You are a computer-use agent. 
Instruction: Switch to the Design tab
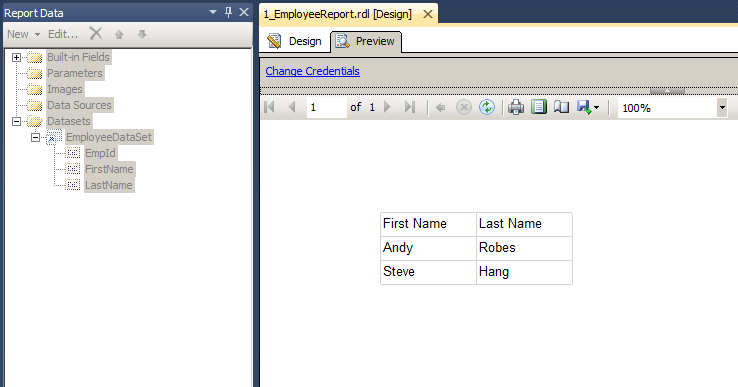(295, 41)
